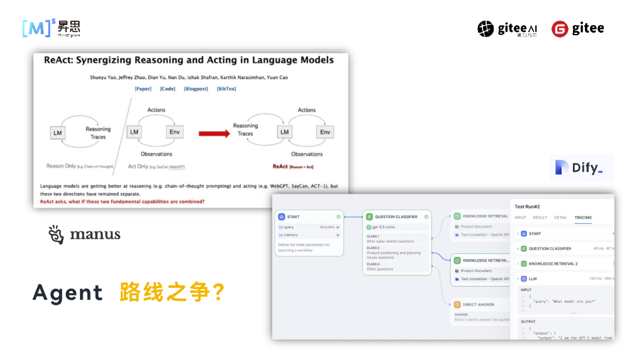Click Question Classifier icon in the tracing list
Screen dimensions: 644x362
tap(524, 249)
